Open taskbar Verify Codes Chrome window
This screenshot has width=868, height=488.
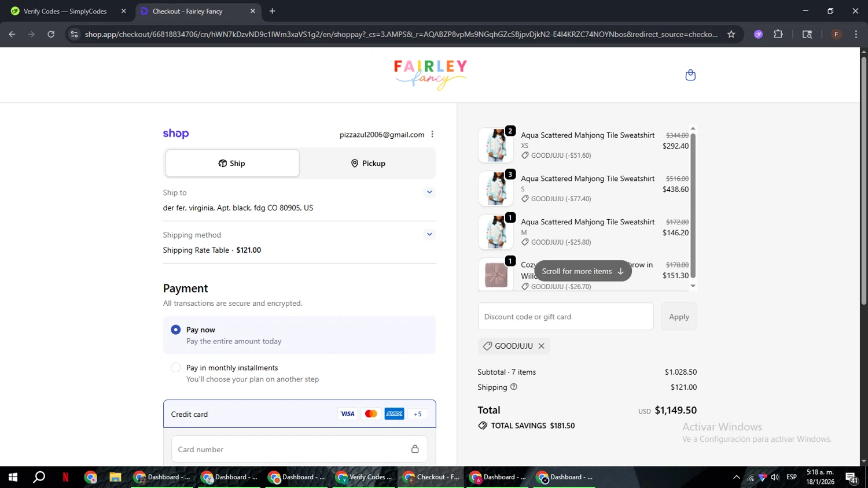tap(363, 477)
